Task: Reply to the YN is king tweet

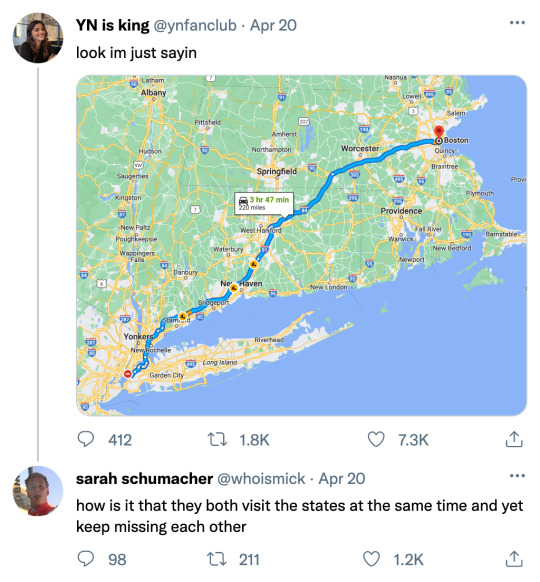Action: [86, 439]
